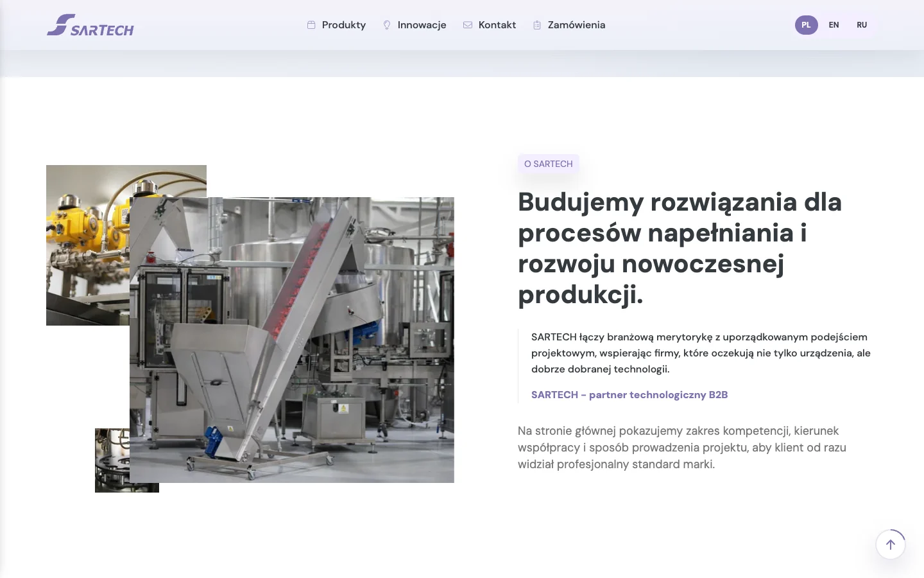
Task: Click the calendar icon beside Produkty
Action: coord(311,25)
